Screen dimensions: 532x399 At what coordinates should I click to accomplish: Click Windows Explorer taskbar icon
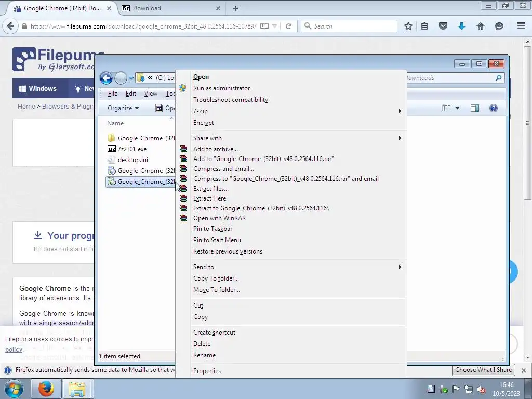pyautogui.click(x=77, y=389)
